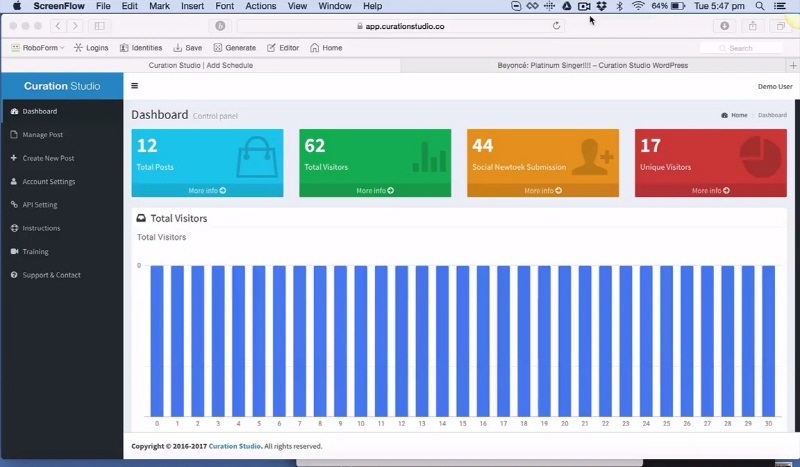Open the RoboForm dropdown
Screen dimensions: 800x467
click(x=38, y=48)
